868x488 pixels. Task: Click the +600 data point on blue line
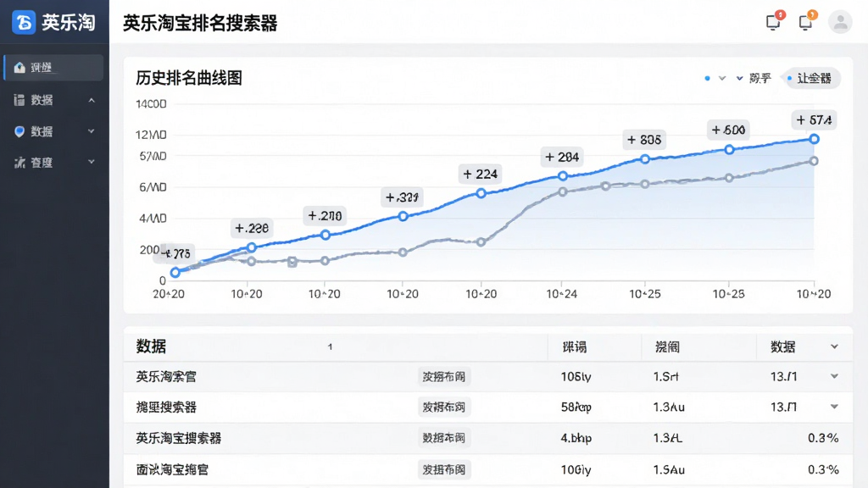(730, 149)
